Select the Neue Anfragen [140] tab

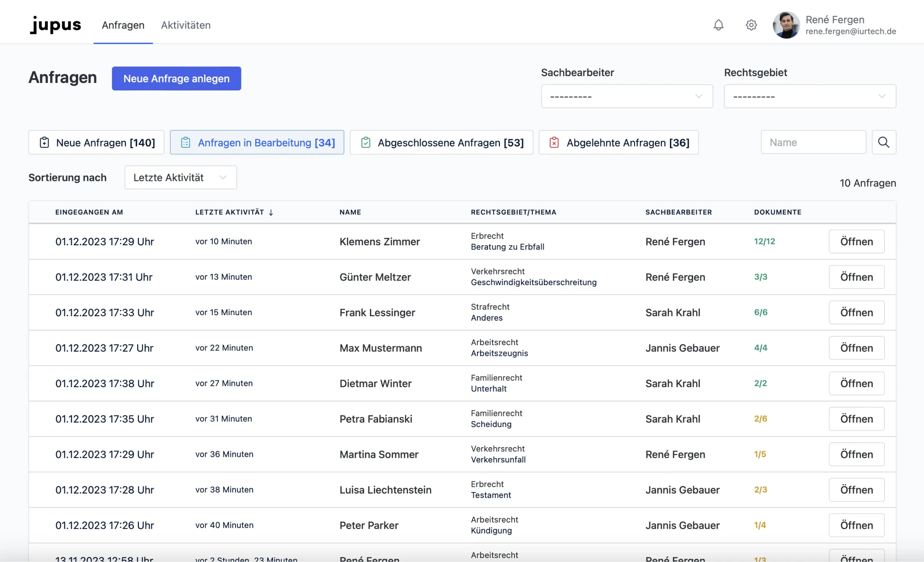click(96, 142)
